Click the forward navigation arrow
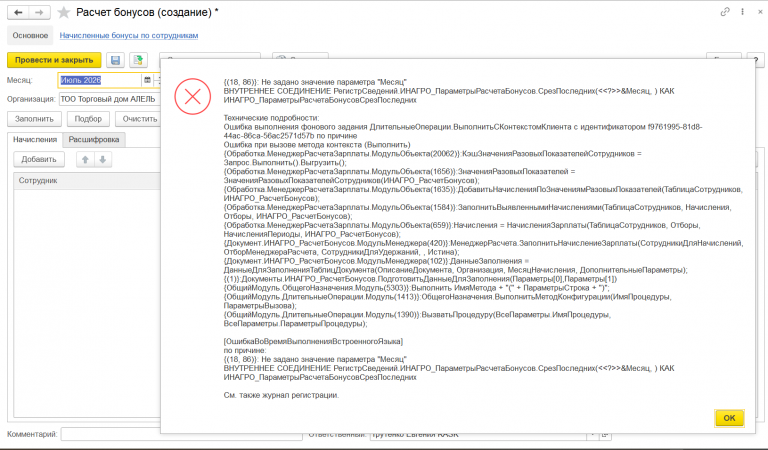The image size is (768, 450). [x=40, y=12]
